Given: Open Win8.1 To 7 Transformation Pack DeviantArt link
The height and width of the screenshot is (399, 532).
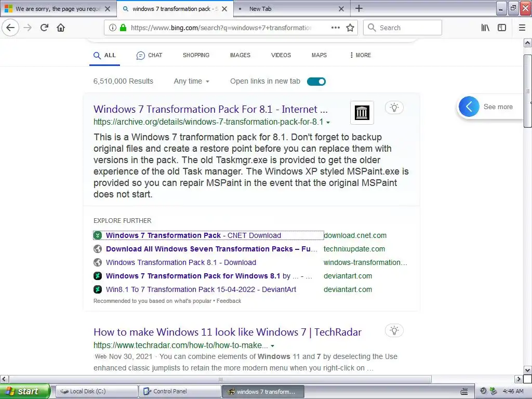Looking at the screenshot, I should click(201, 289).
